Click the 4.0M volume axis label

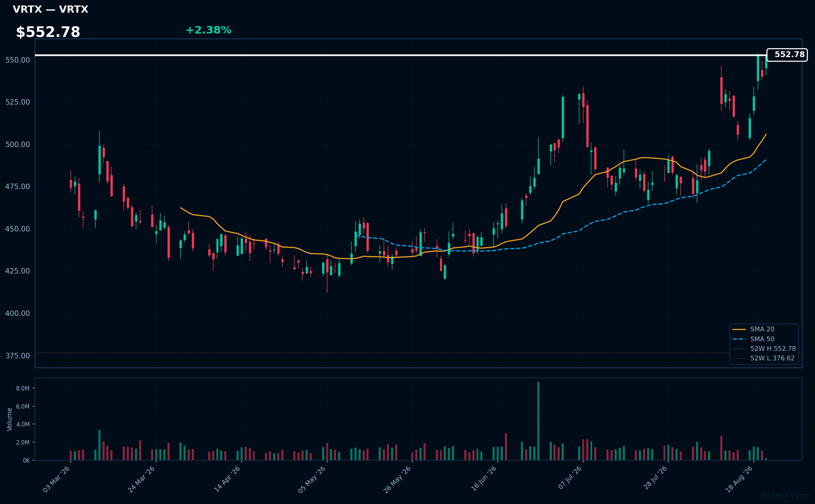tap(23, 424)
